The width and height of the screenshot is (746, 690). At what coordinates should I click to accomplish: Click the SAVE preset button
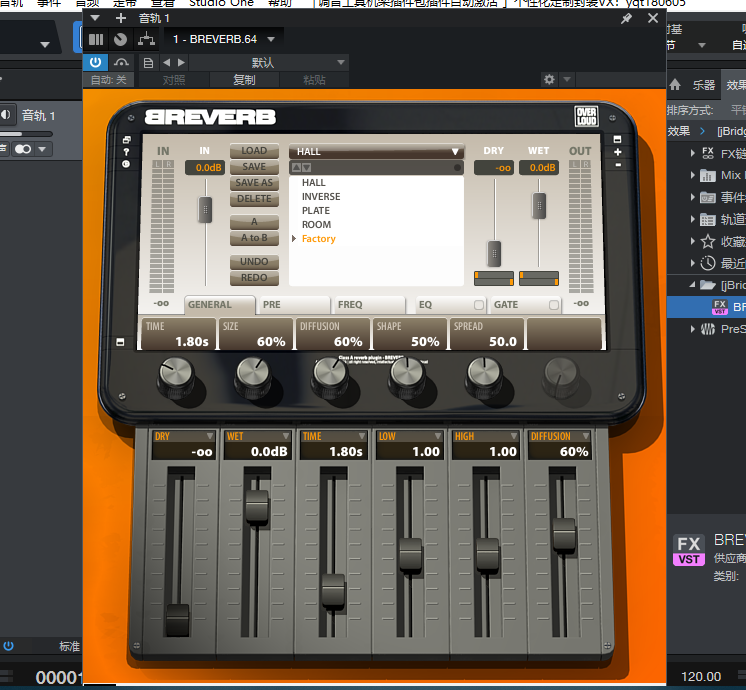pyautogui.click(x=254, y=167)
